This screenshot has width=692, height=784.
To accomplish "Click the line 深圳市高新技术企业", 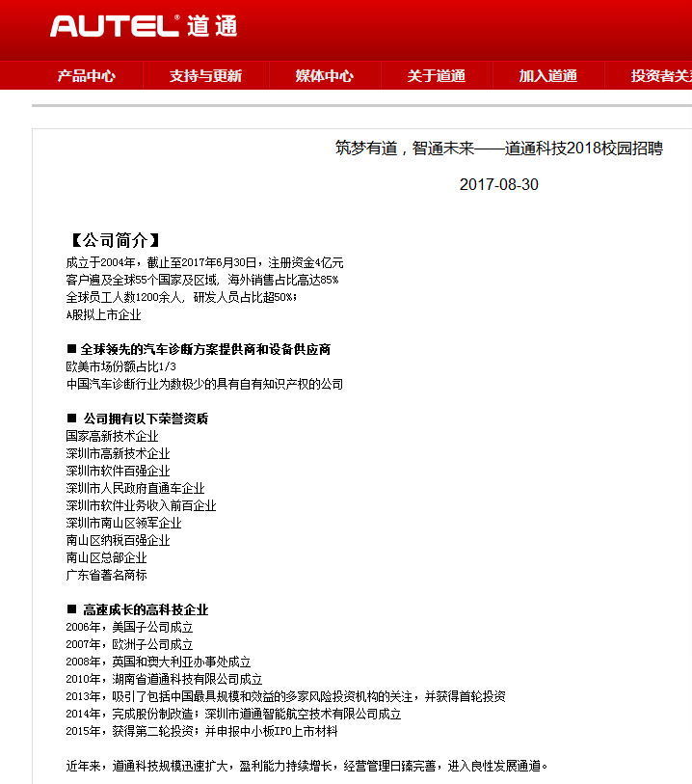I will point(118,454).
